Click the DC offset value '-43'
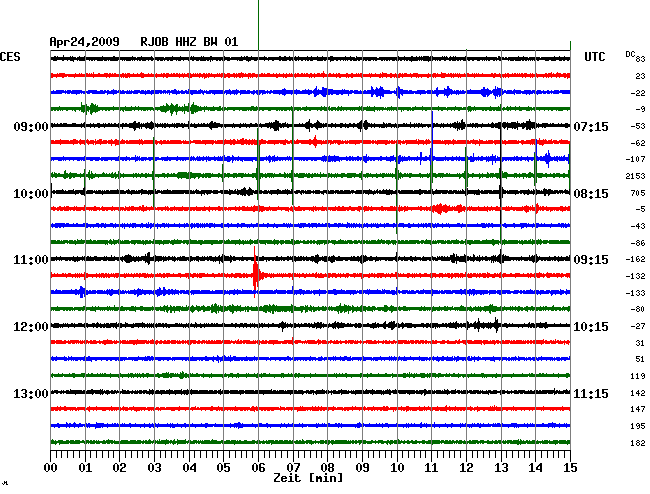The image size is (650, 494). [x=638, y=226]
